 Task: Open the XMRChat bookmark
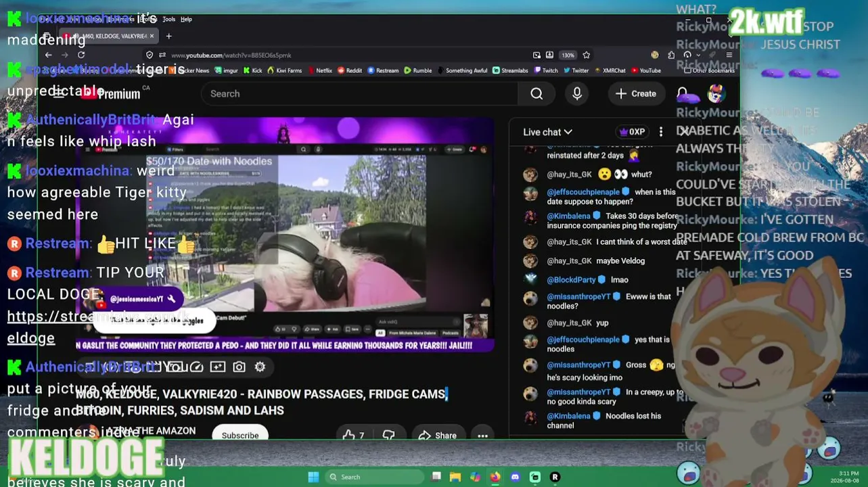pyautogui.click(x=610, y=70)
